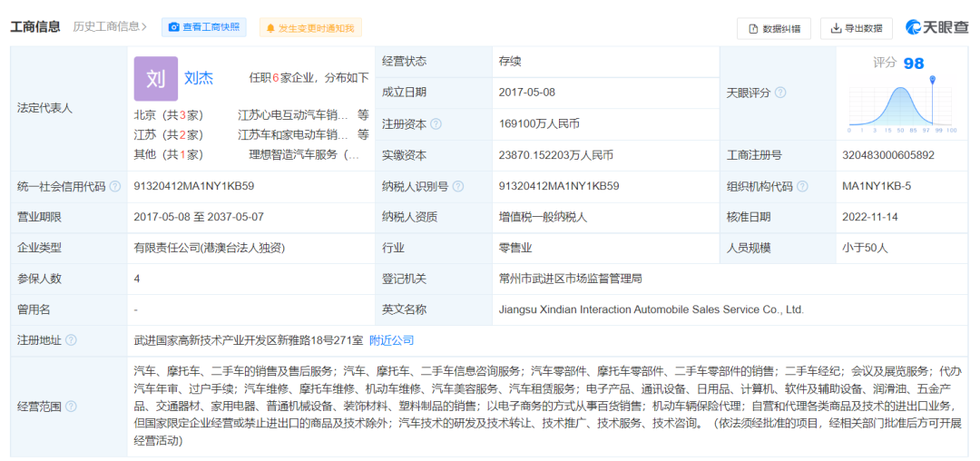Open 江苏车和家电动车销… company link
The image size is (980, 461).
pyautogui.click(x=293, y=135)
